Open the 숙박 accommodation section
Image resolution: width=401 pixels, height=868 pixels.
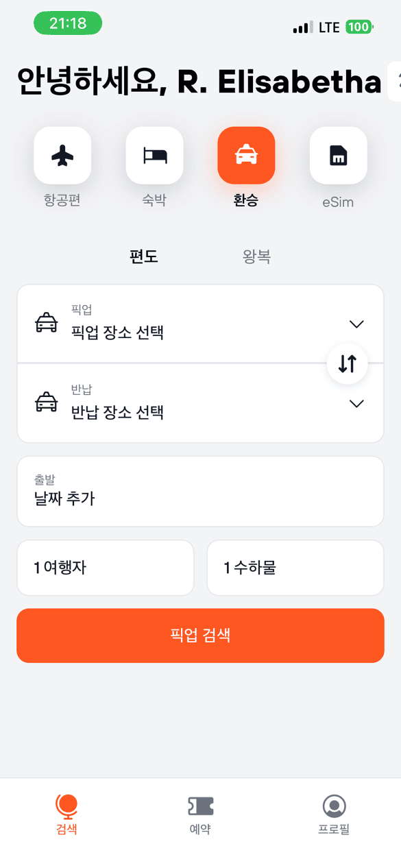tap(154, 156)
